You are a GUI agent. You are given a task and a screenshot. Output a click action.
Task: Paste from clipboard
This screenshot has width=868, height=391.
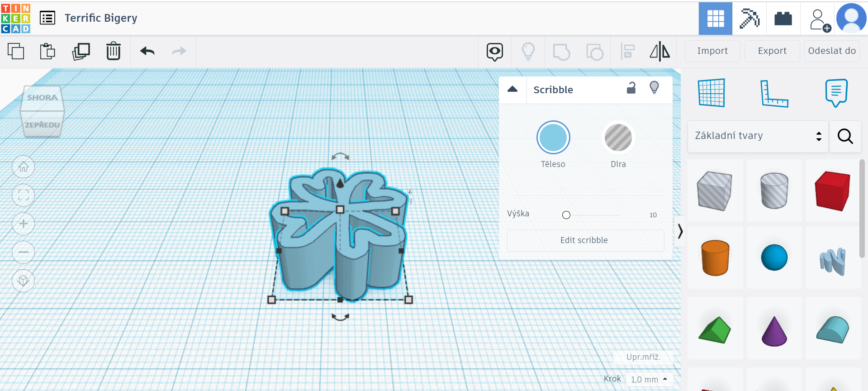coord(47,51)
